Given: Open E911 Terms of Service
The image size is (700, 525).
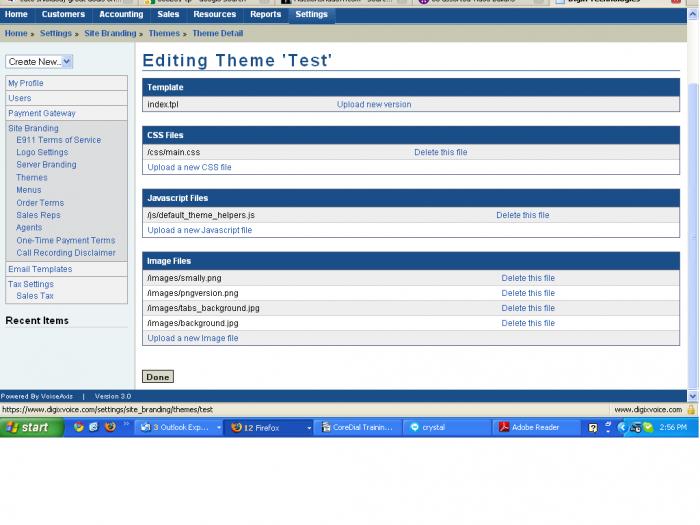Looking at the screenshot, I should 58,140.
